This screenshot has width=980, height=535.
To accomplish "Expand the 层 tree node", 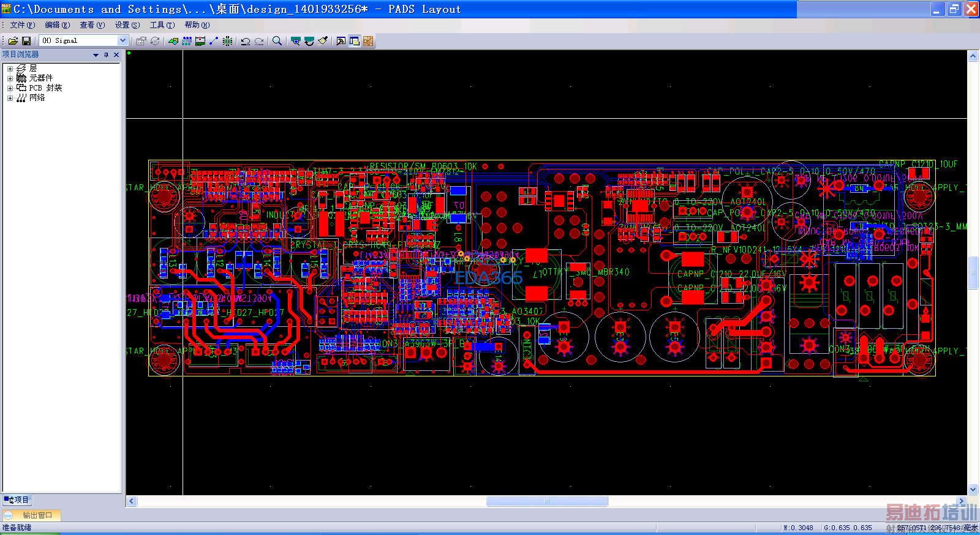I will click(x=10, y=69).
